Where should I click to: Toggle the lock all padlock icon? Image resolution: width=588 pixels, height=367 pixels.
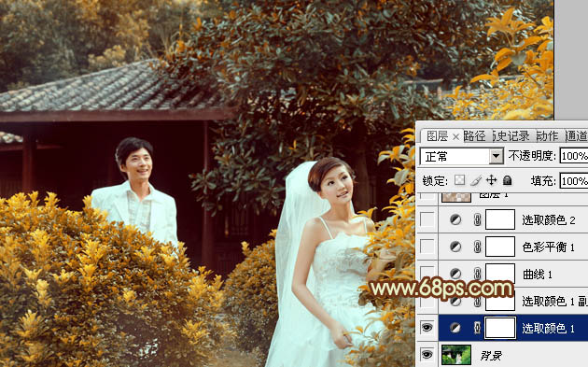pos(507,180)
